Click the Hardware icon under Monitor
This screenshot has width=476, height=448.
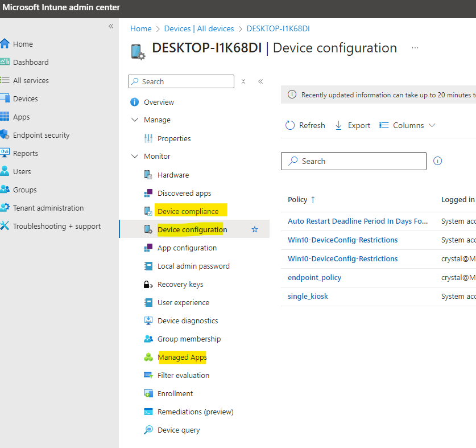pyautogui.click(x=148, y=175)
